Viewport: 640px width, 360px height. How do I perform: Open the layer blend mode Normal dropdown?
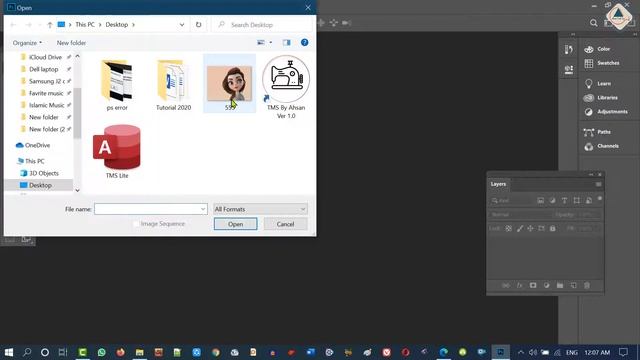(x=519, y=215)
